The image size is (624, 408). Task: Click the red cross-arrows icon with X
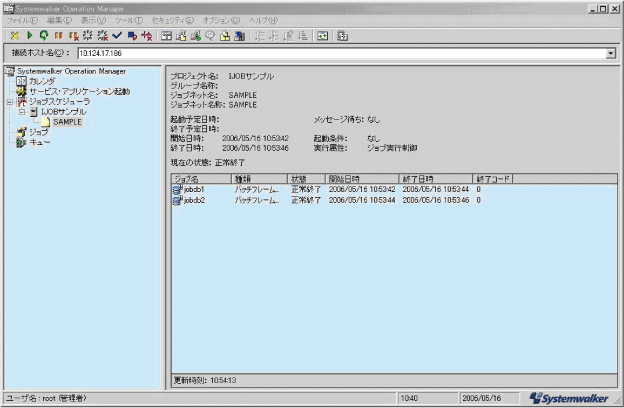[x=147, y=36]
